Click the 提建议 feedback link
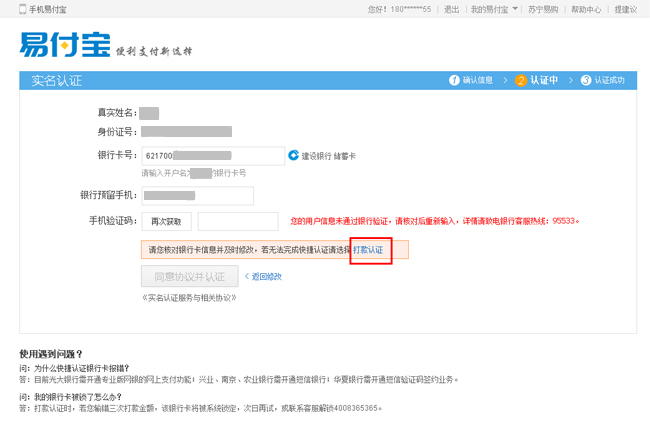This screenshot has height=444, width=650. pyautogui.click(x=626, y=9)
